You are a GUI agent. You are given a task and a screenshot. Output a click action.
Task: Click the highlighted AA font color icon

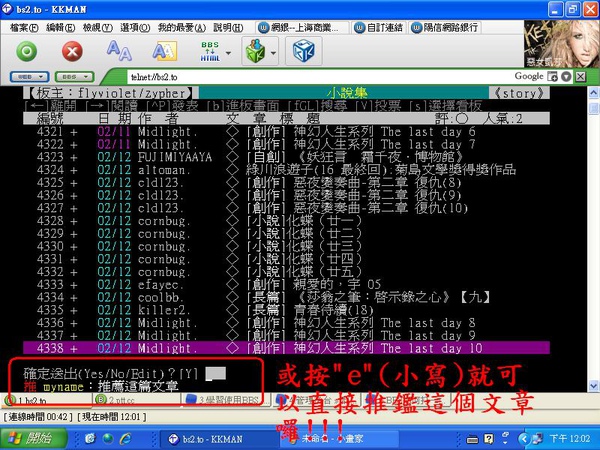[165, 51]
